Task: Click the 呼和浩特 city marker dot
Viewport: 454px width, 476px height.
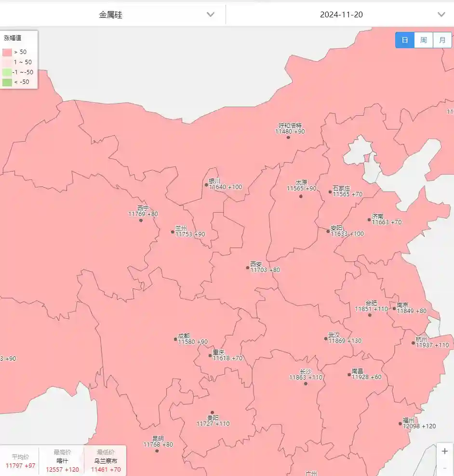Action: point(288,137)
